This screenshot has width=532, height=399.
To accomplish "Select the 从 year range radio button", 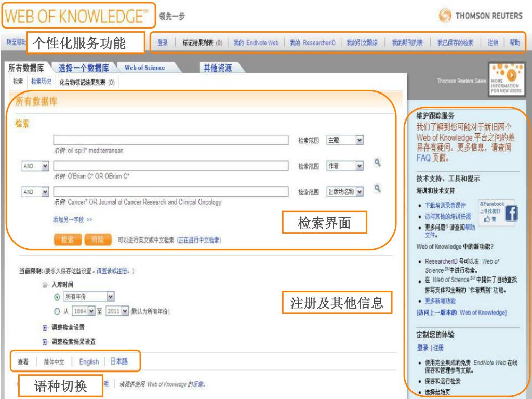I will (x=57, y=311).
